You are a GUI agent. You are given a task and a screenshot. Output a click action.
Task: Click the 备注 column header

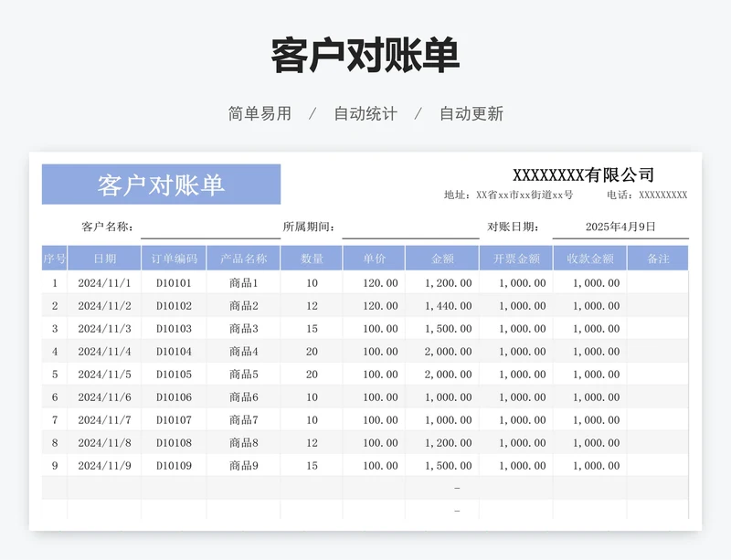[658, 259]
